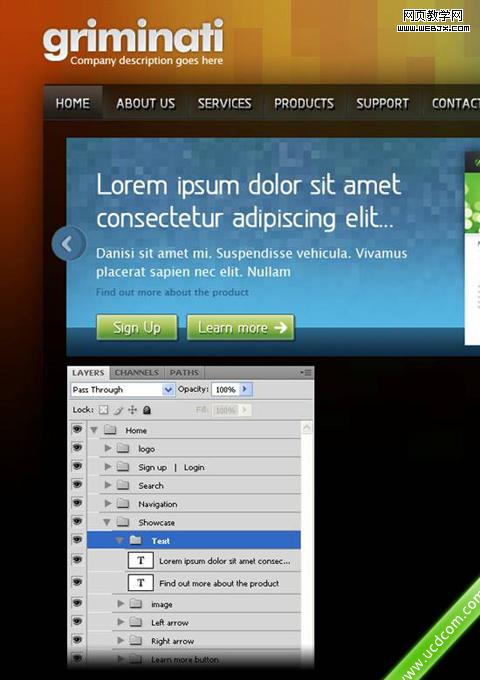The width and height of the screenshot is (480, 680).
Task: Click the T thumbnail of Lorem ipsum layer
Action: (140, 560)
